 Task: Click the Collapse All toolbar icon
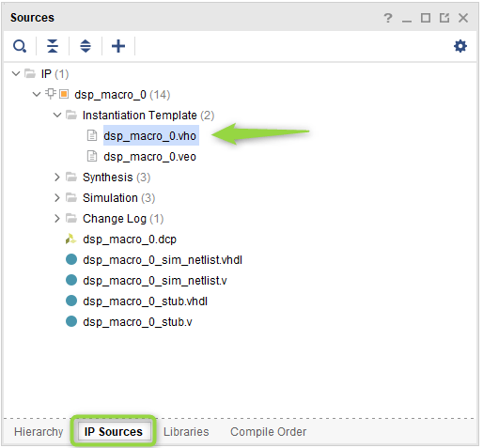coord(53,46)
